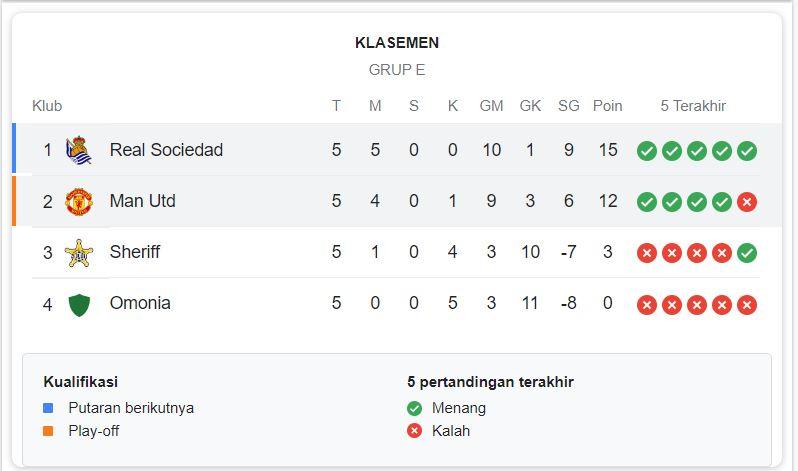Viewport: 798px width, 471px height.
Task: Click the 5 Terakhir column header
Action: coord(693,106)
